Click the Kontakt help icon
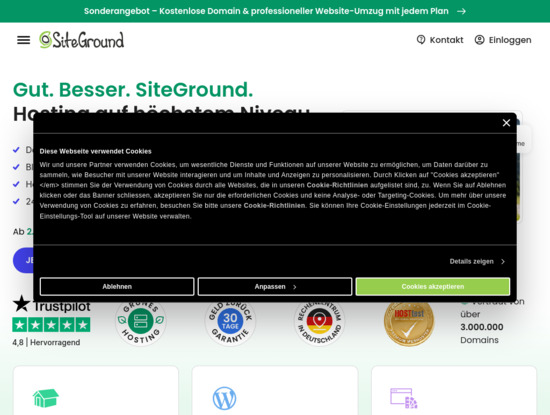The width and height of the screenshot is (550, 415). [x=421, y=40]
